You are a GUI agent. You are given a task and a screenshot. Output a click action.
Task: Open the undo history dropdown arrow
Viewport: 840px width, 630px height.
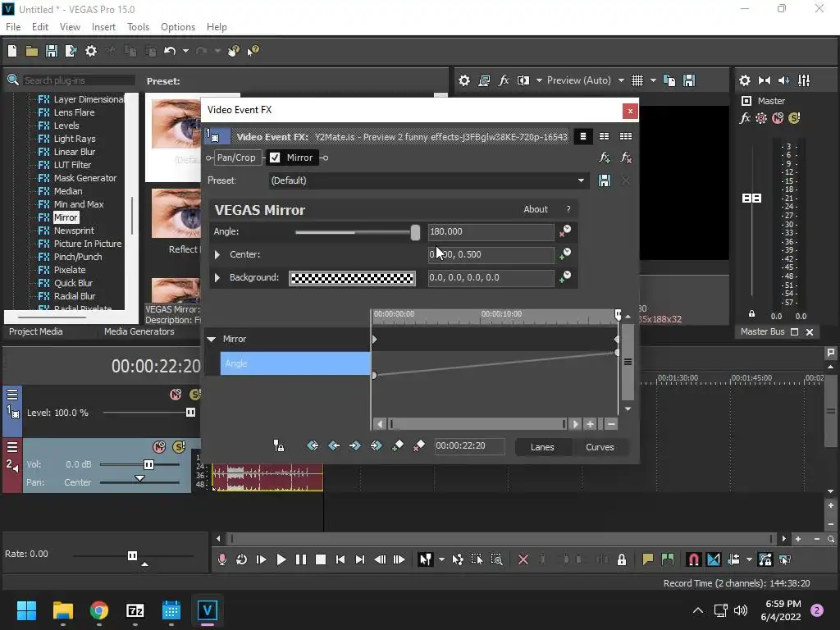pos(185,51)
